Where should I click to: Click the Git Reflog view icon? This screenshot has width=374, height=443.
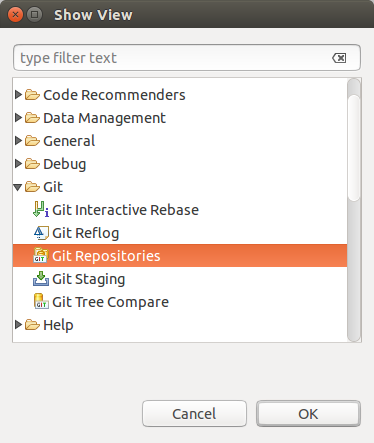pos(41,233)
